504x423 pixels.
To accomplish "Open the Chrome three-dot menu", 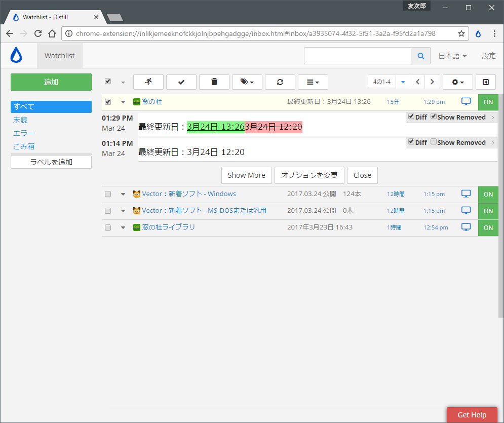I will click(494, 33).
